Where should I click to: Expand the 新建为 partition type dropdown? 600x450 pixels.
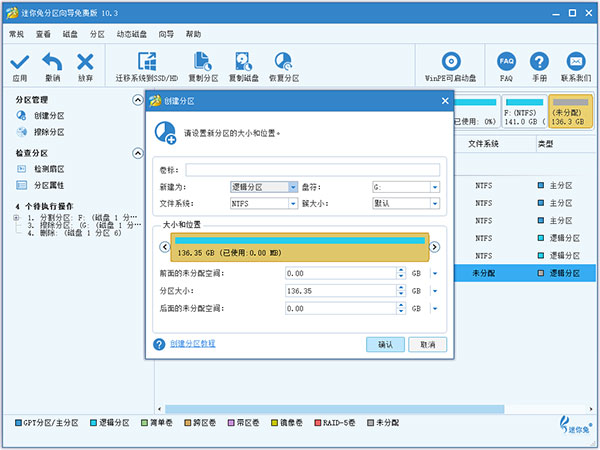(x=292, y=186)
